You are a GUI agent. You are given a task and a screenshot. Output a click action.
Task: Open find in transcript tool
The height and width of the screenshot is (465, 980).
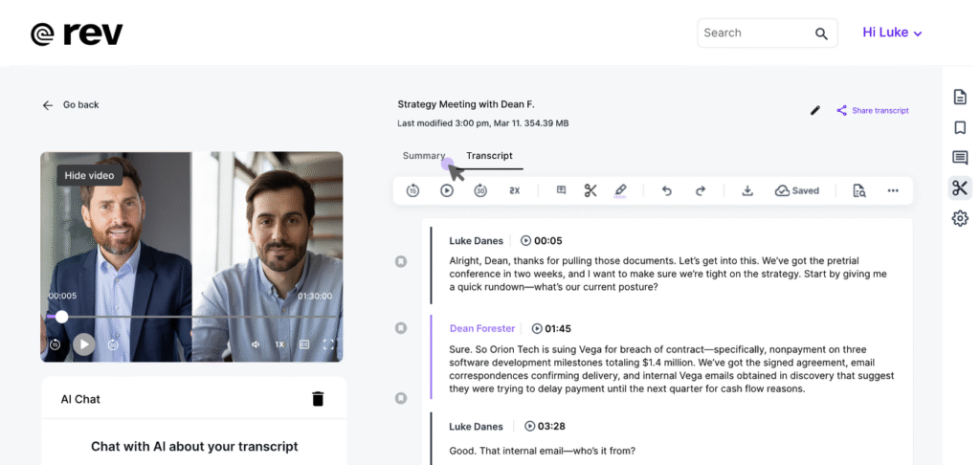point(859,191)
